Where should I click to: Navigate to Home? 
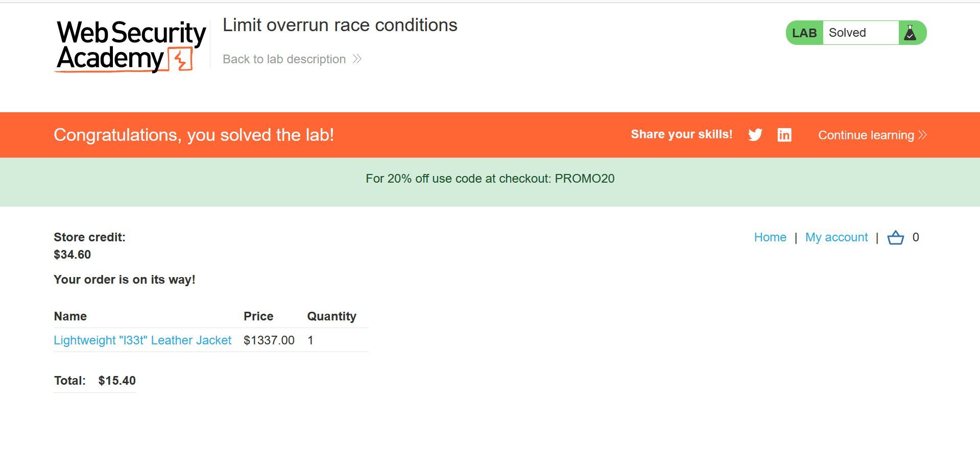pyautogui.click(x=770, y=237)
